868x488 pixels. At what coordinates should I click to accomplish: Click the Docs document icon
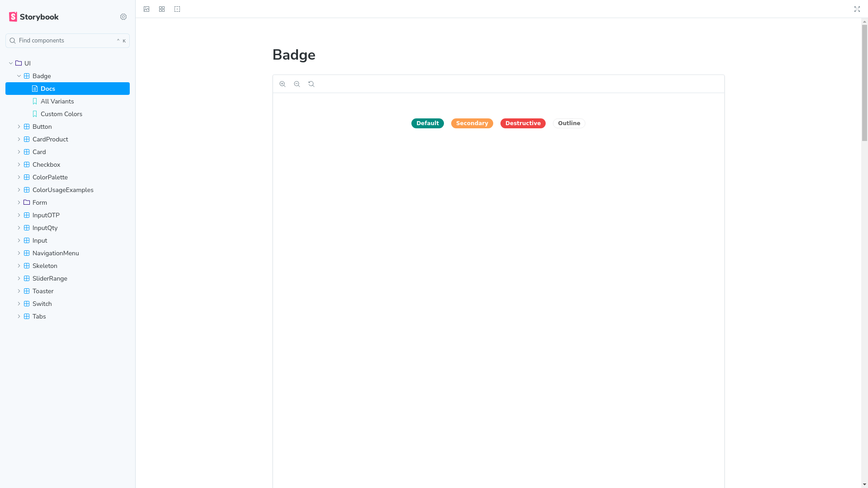(x=35, y=89)
